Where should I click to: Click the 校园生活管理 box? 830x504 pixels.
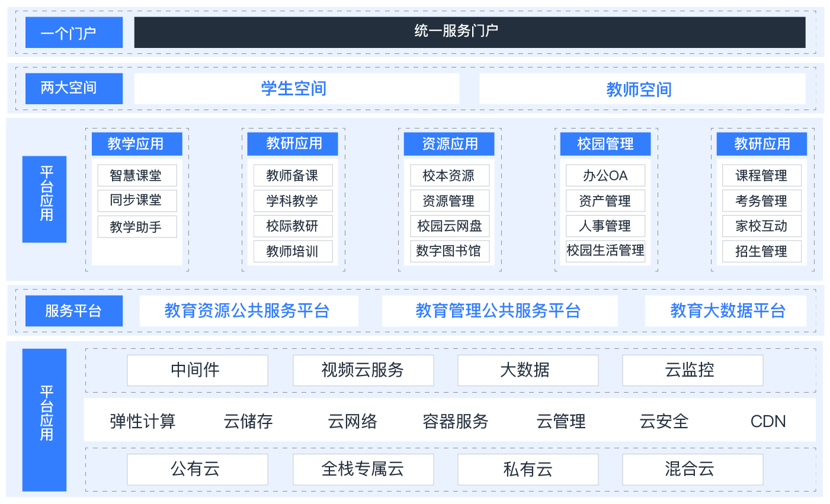pos(605,251)
